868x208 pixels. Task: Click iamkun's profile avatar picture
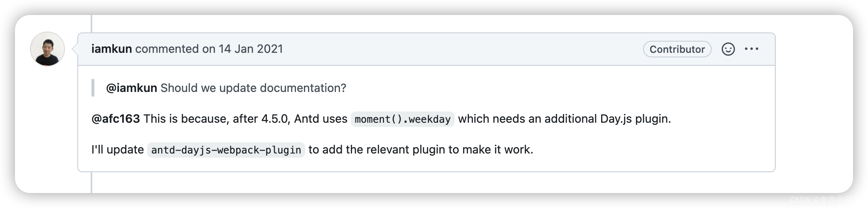47,49
